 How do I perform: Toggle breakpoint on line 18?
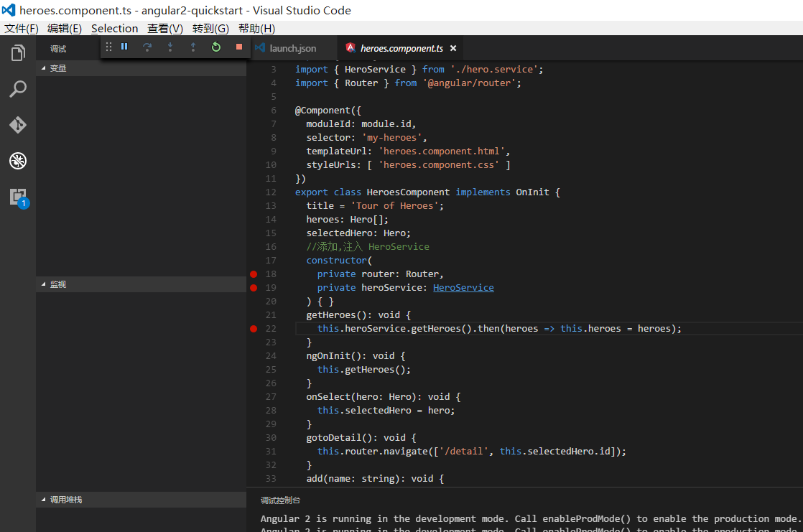coord(254,274)
